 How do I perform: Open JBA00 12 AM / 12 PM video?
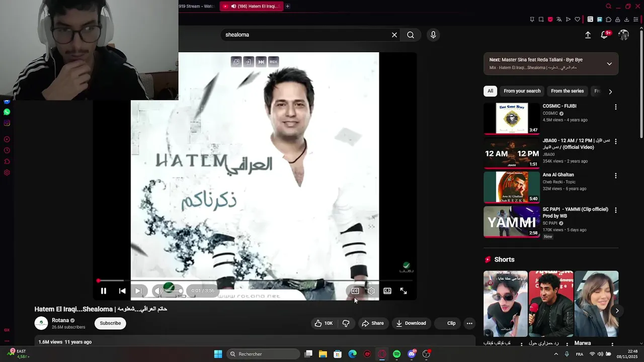[512, 153]
